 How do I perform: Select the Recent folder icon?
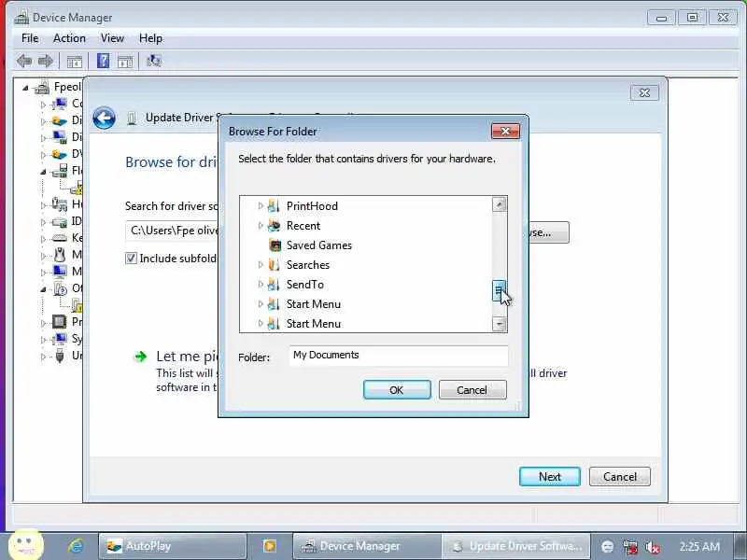pyautogui.click(x=274, y=226)
